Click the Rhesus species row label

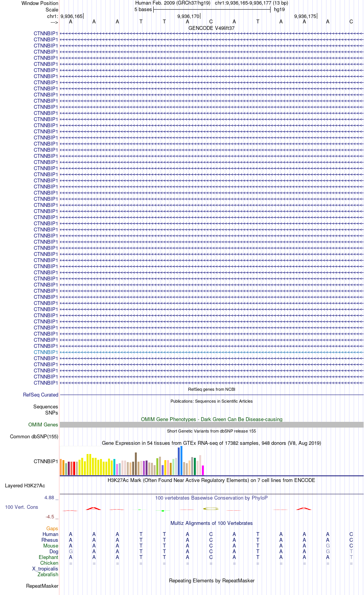pos(50,540)
